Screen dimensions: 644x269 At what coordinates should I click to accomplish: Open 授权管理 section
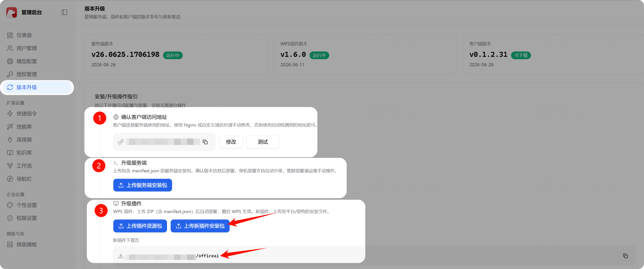click(37, 74)
